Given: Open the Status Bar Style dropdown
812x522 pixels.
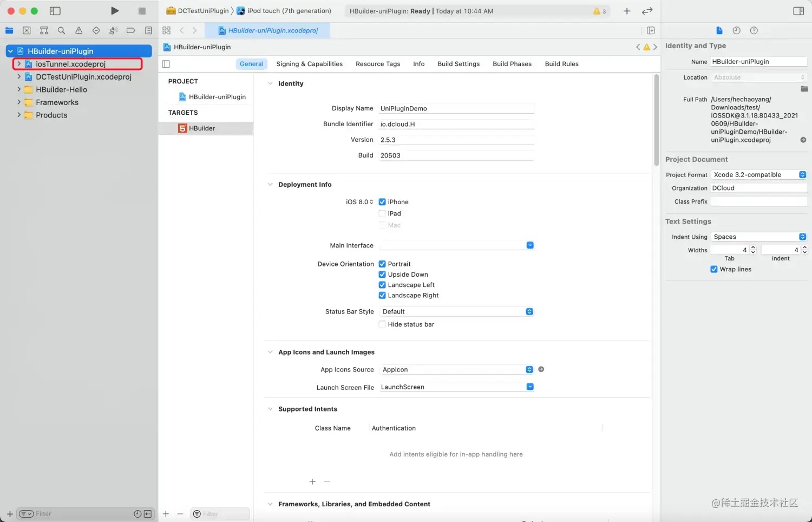Looking at the screenshot, I should tap(456, 311).
